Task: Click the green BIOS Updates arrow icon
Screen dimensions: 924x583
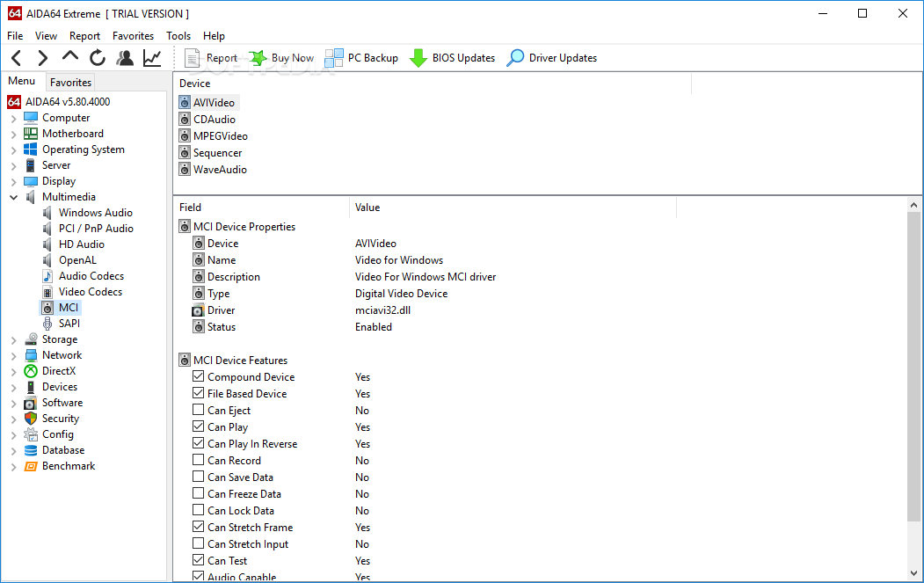Action: pos(418,58)
